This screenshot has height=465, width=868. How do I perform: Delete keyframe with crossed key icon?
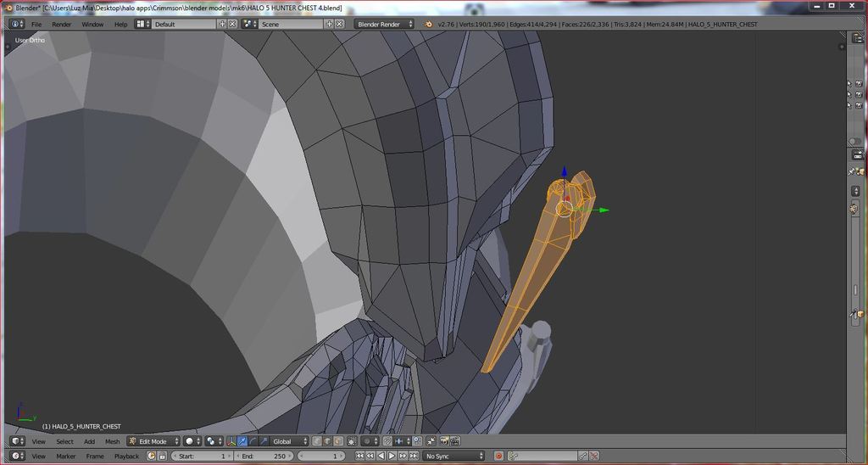click(x=594, y=456)
